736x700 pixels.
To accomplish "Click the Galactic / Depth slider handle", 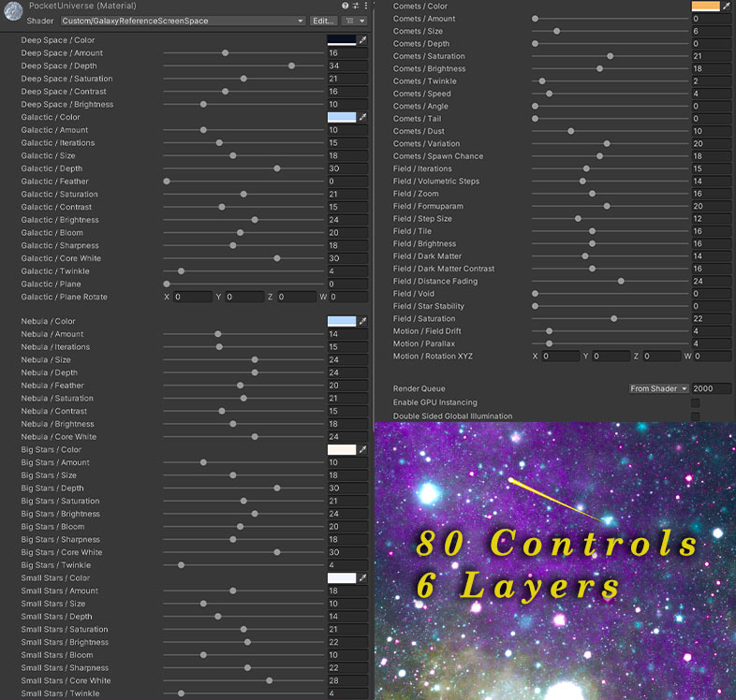I will 277,168.
